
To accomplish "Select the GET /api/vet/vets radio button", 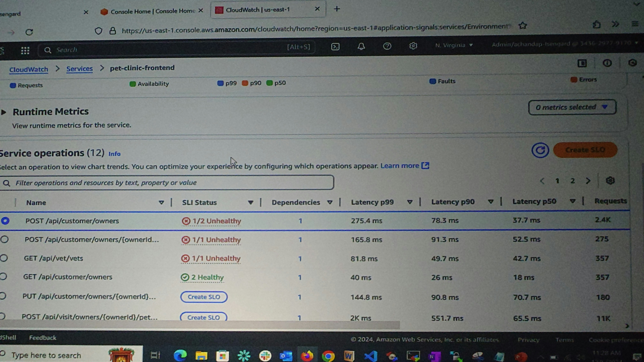I will tap(4, 258).
